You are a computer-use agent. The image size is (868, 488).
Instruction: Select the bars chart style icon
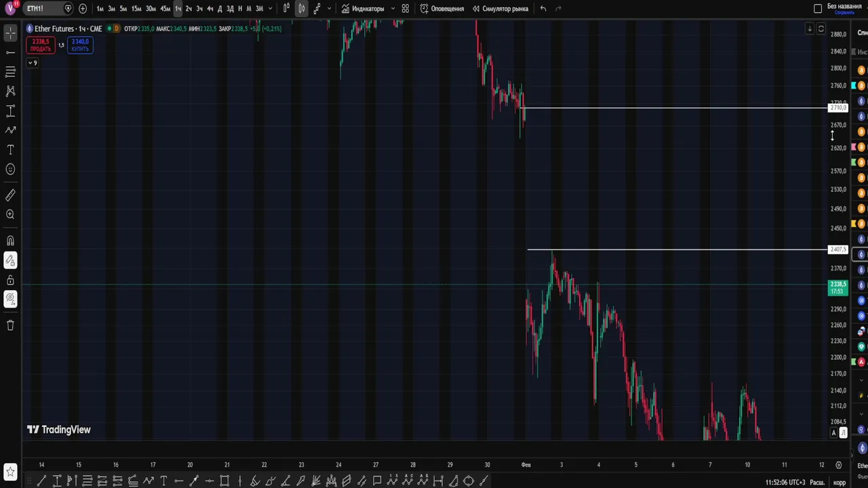[286, 9]
